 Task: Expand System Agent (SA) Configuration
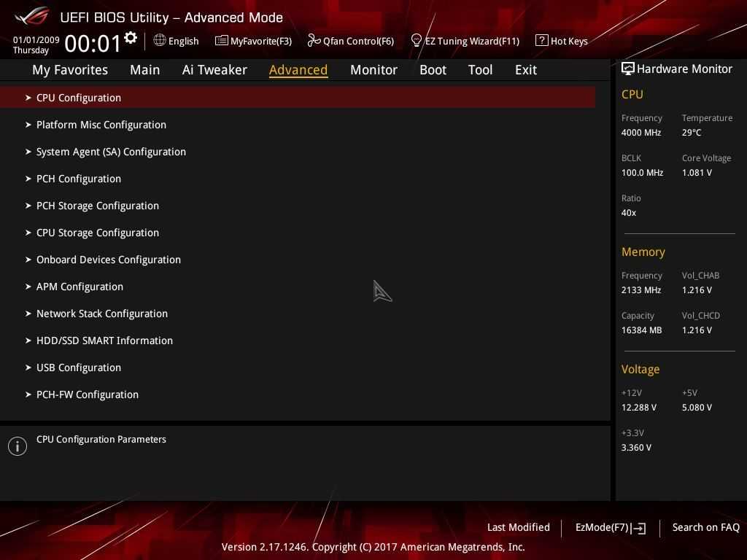111,152
